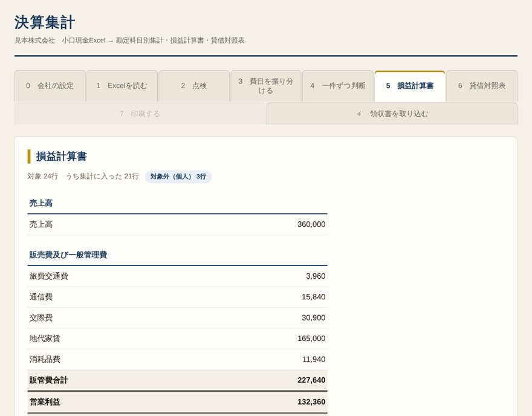The width and height of the screenshot is (532, 416).
Task: Click the 15,840 amount
Action: 314,297
